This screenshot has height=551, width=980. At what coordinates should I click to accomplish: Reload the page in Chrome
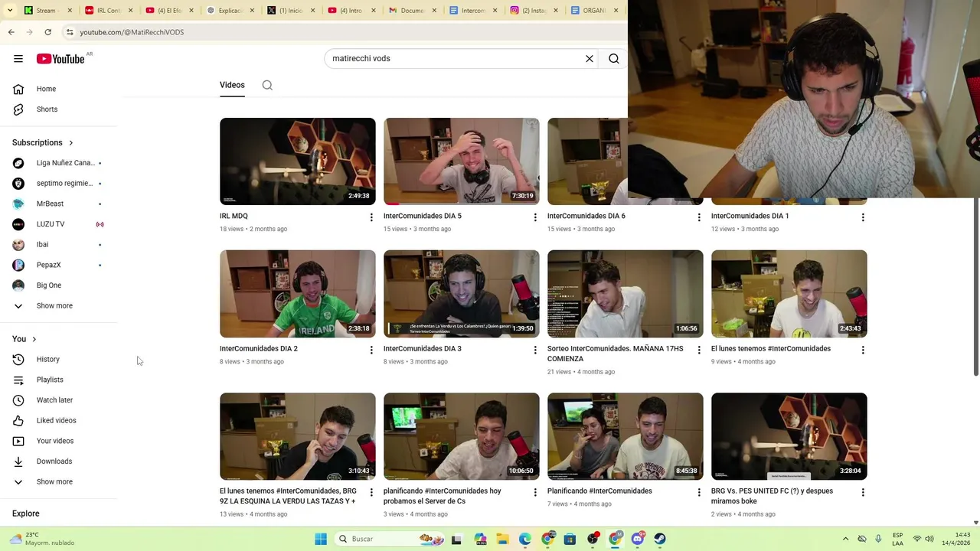(47, 32)
